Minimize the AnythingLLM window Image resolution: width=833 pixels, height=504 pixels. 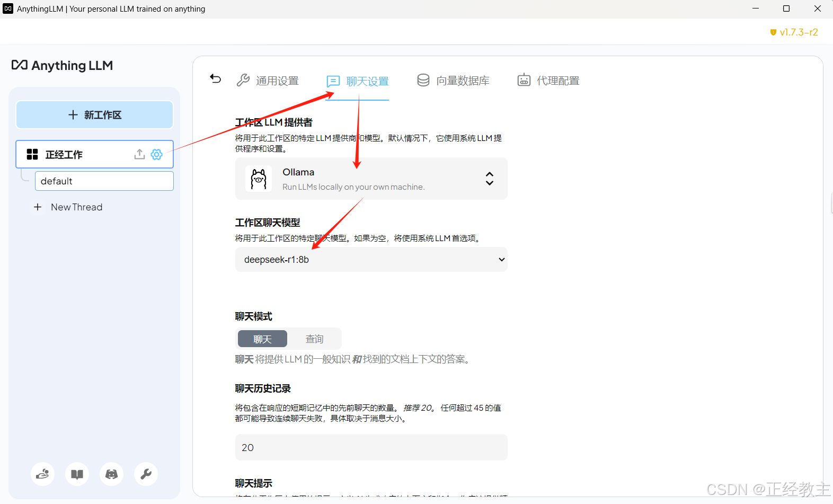pyautogui.click(x=756, y=8)
